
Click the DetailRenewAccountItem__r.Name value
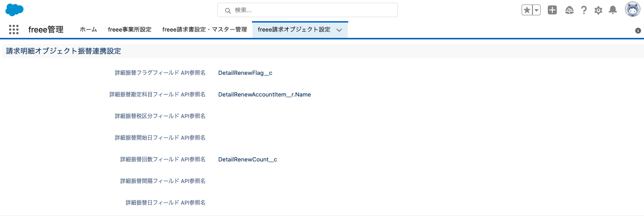coord(265,94)
